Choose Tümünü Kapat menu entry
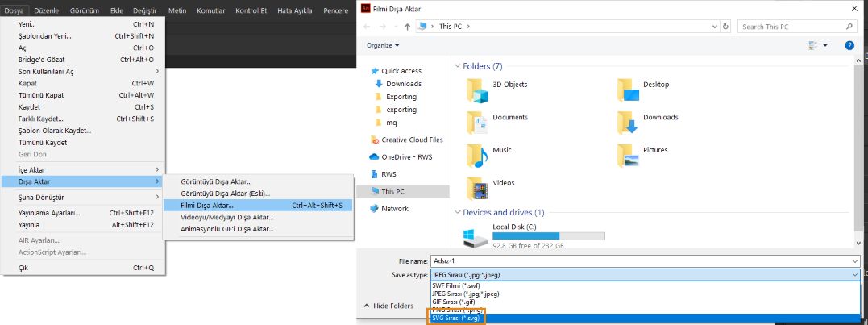The height and width of the screenshot is (325, 868). click(x=82, y=95)
